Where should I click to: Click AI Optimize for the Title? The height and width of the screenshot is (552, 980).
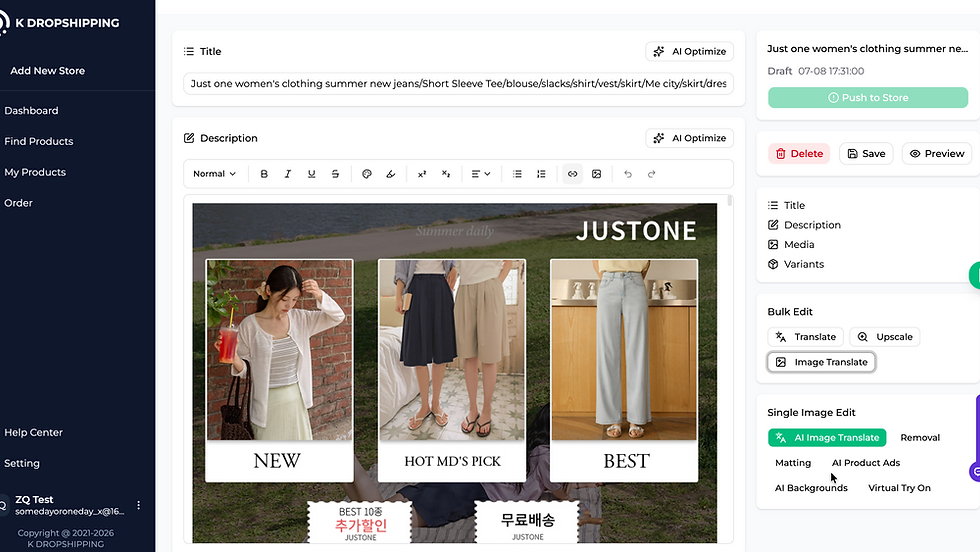pyautogui.click(x=689, y=51)
